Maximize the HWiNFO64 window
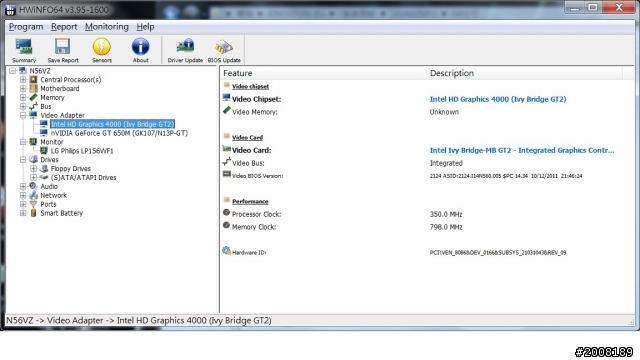640x360 pixels. click(593, 8)
